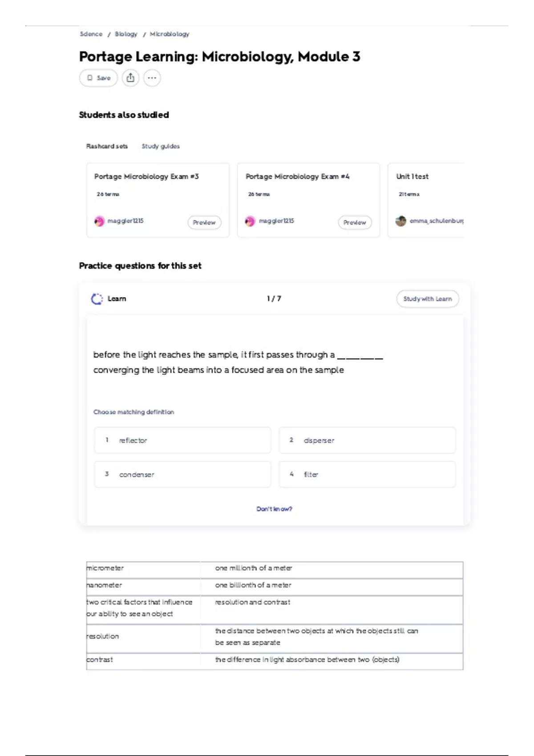The height and width of the screenshot is (756, 534).
Task: Save this set with bookmark button
Action: click(x=98, y=78)
